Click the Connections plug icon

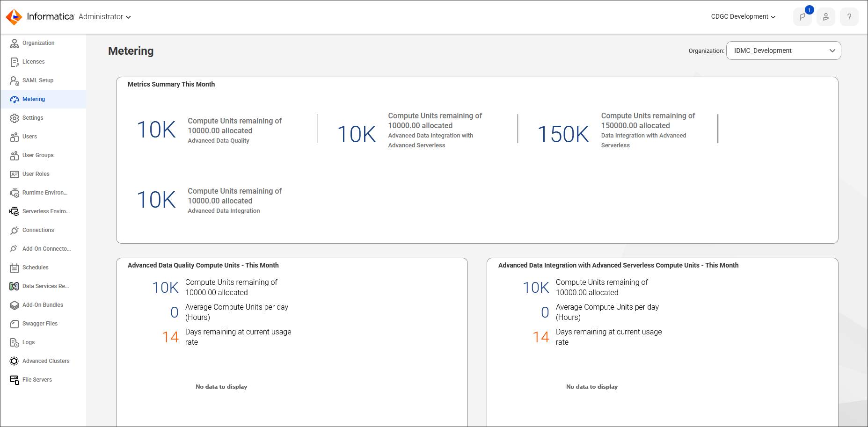(x=15, y=230)
